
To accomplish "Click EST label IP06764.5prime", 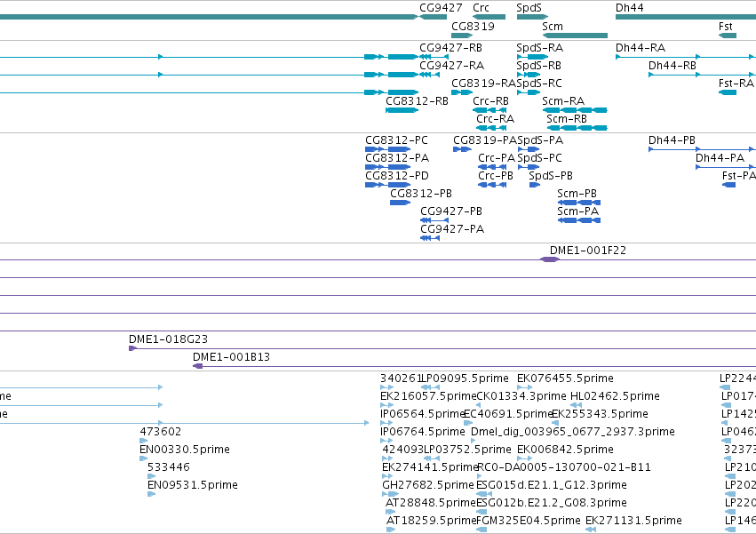I will tap(422, 432).
